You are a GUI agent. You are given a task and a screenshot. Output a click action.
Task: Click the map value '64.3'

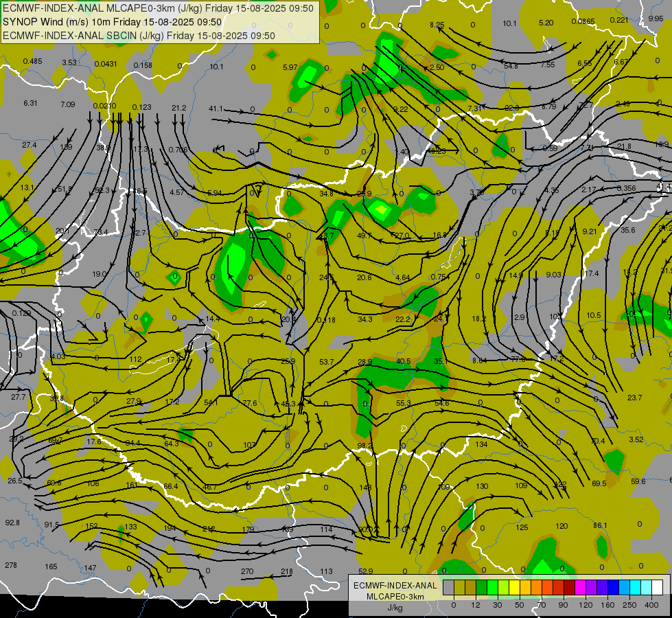pyautogui.click(x=172, y=444)
